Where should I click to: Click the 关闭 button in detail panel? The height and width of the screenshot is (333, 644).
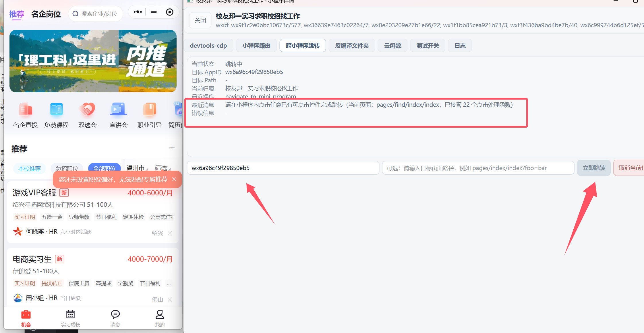click(200, 20)
